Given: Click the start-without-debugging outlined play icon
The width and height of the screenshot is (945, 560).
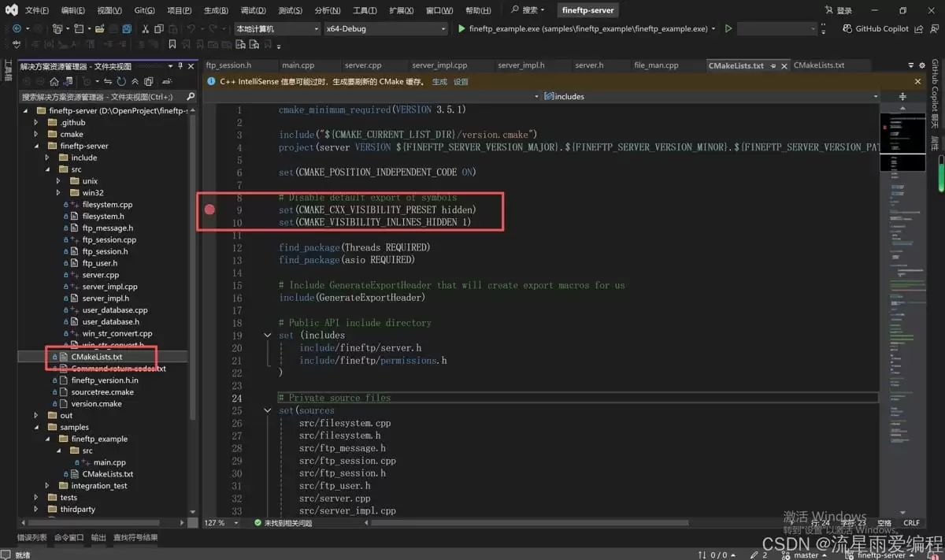Looking at the screenshot, I should (728, 28).
